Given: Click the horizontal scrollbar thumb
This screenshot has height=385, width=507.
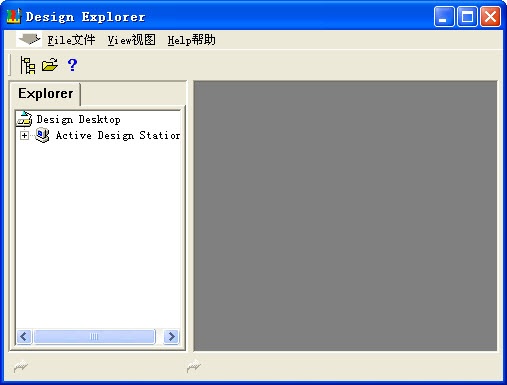Looking at the screenshot, I should 94,336.
